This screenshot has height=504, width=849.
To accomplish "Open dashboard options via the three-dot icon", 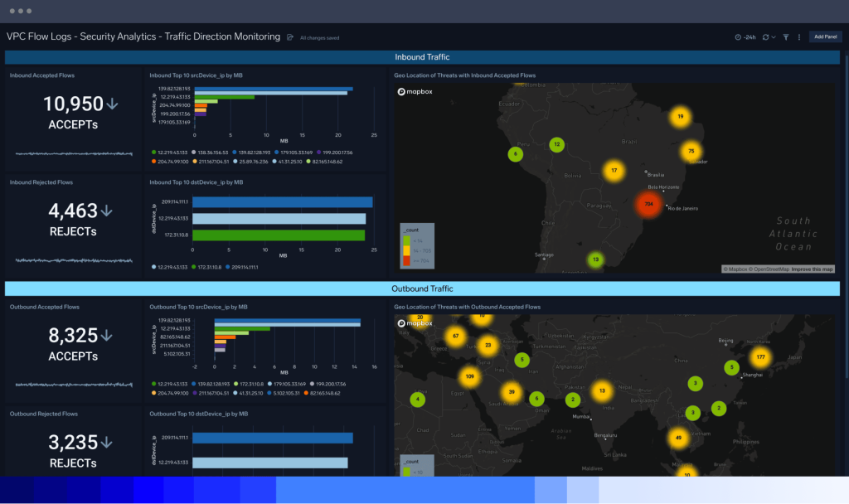I will 799,36.
